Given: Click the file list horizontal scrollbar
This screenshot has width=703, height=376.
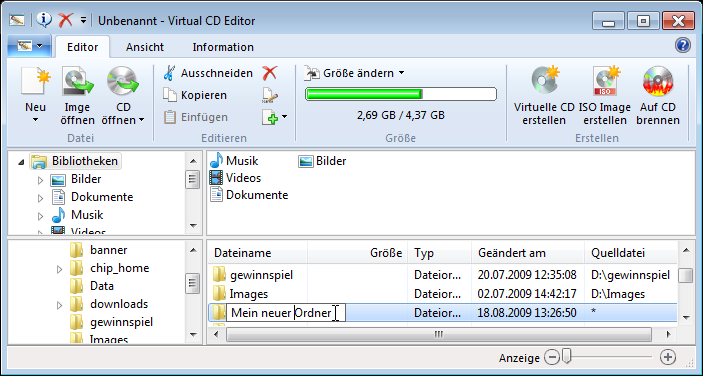Looking at the screenshot, I should coord(438,334).
